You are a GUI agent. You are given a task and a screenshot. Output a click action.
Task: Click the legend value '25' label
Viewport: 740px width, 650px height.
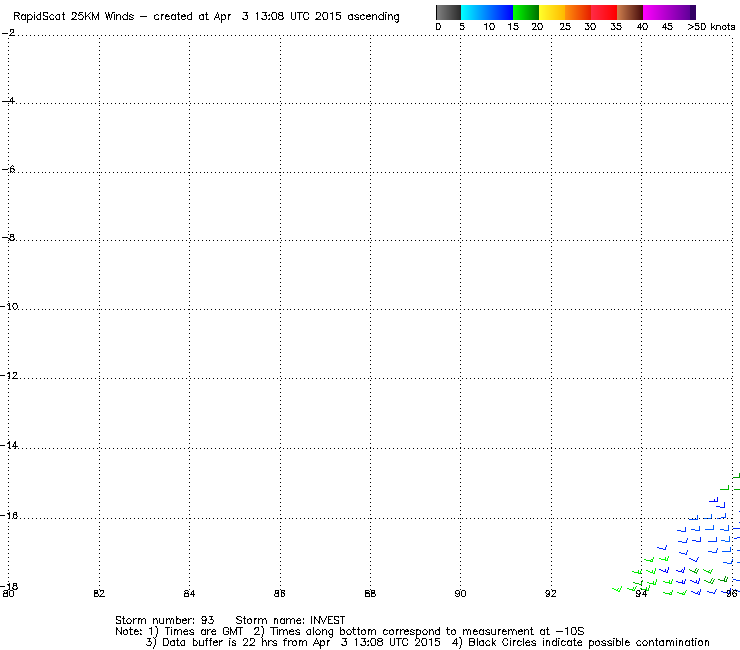click(565, 27)
